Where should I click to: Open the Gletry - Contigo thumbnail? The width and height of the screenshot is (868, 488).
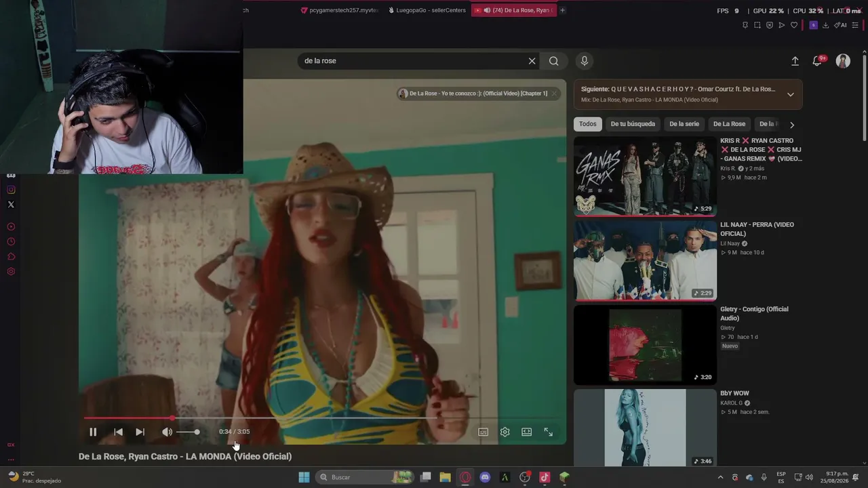645,344
